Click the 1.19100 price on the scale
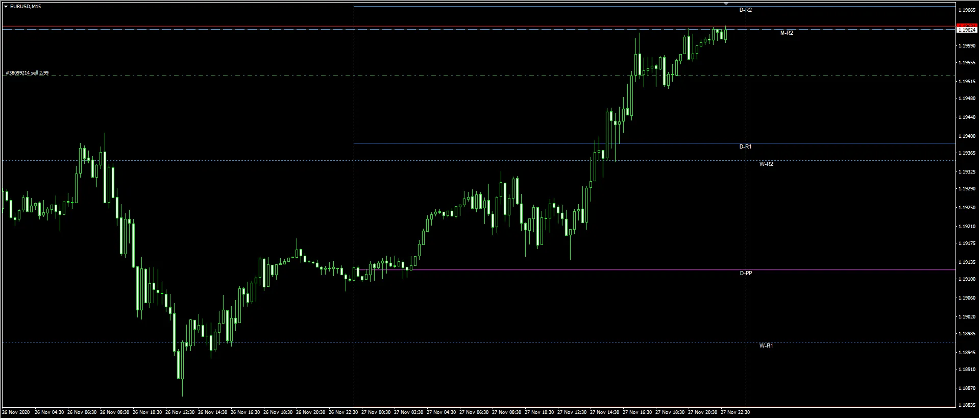The width and height of the screenshot is (980, 419). (x=967, y=279)
